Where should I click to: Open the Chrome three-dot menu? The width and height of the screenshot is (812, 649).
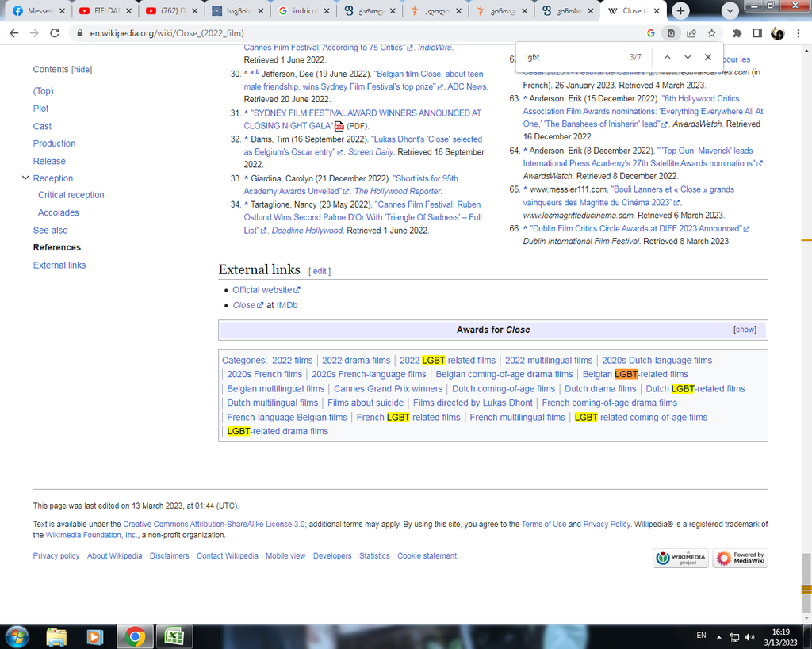point(798,33)
